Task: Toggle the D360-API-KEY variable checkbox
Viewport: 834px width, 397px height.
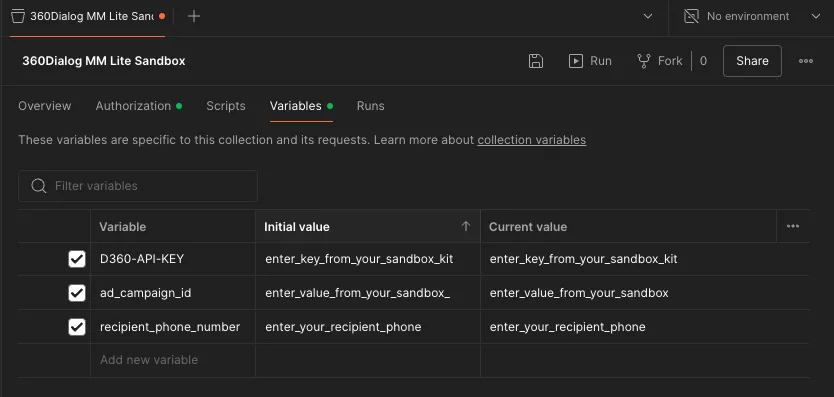Action: [x=77, y=259]
